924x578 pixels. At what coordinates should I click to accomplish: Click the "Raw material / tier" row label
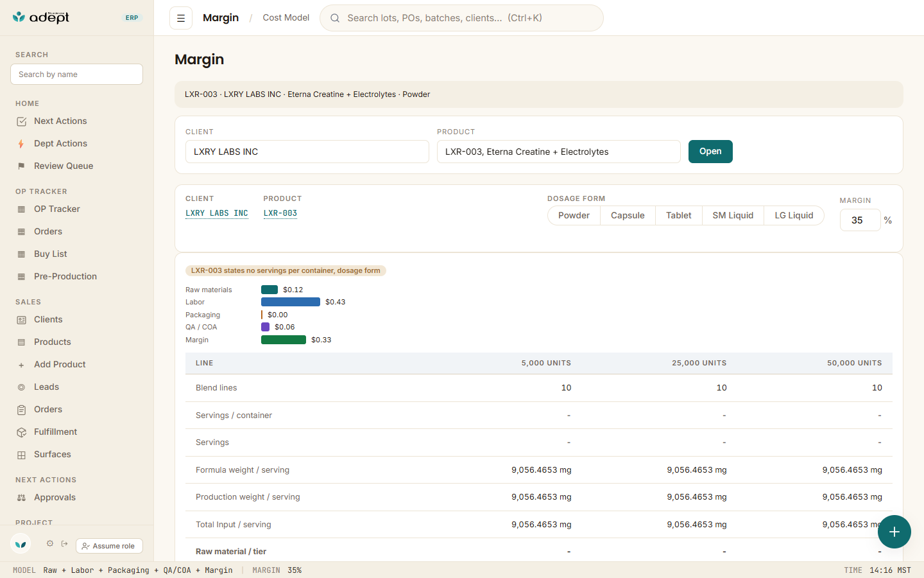pos(231,552)
